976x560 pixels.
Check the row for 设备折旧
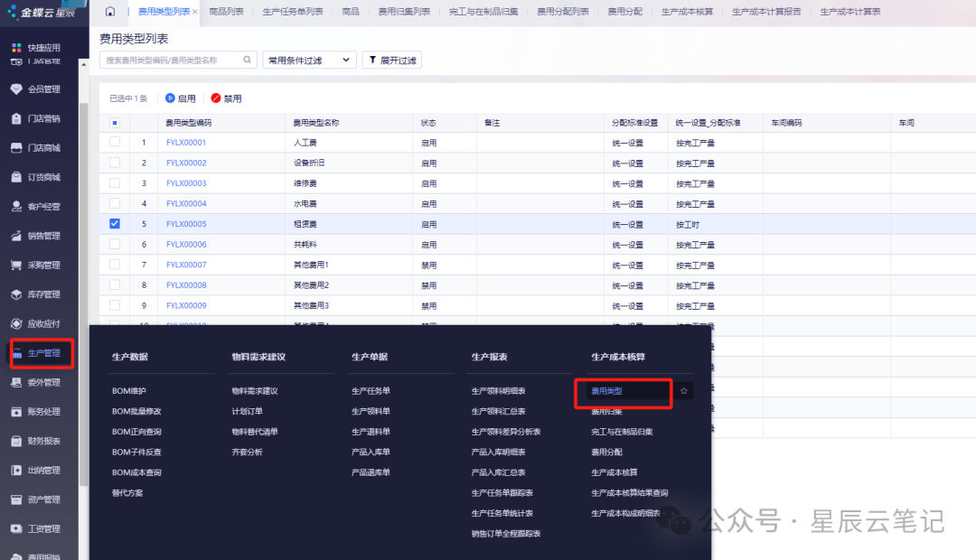click(115, 163)
